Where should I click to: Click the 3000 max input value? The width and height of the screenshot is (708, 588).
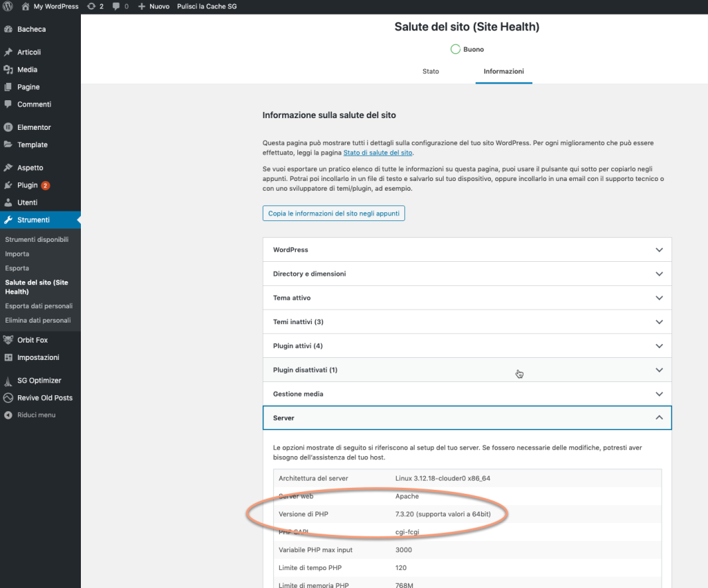[404, 550]
